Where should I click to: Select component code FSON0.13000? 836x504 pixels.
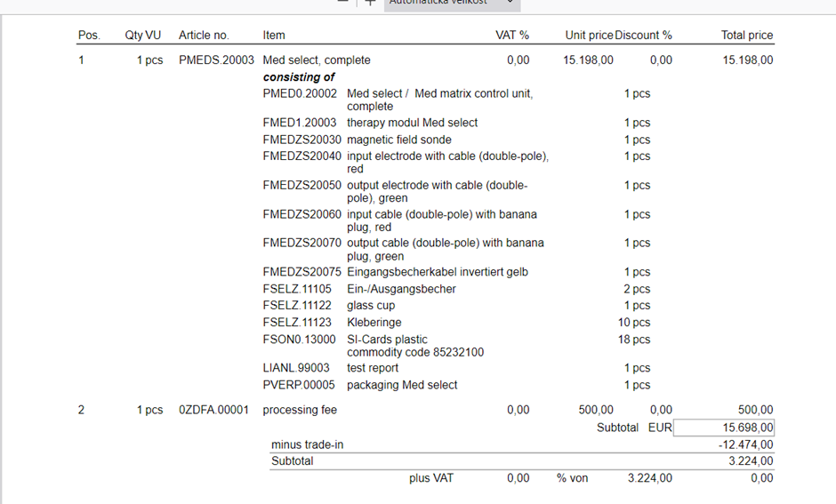[x=300, y=340]
